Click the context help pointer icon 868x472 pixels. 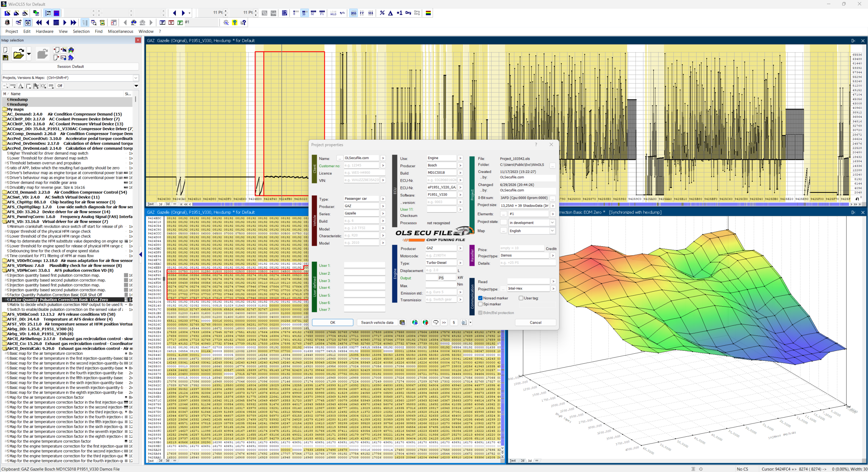click(x=243, y=23)
